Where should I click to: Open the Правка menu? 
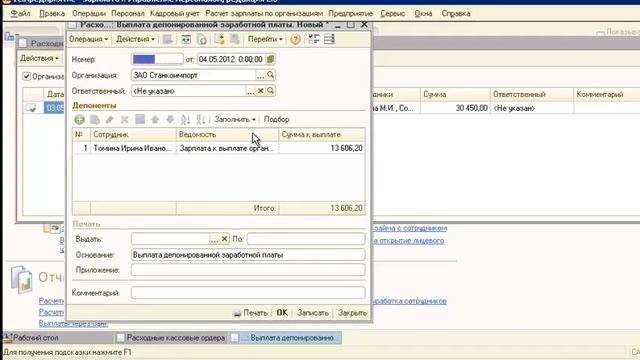pos(52,13)
